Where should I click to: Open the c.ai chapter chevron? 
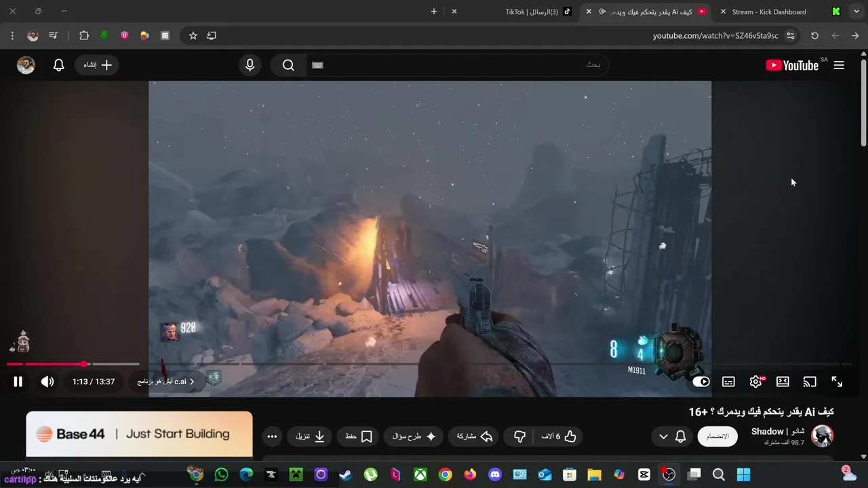click(192, 382)
